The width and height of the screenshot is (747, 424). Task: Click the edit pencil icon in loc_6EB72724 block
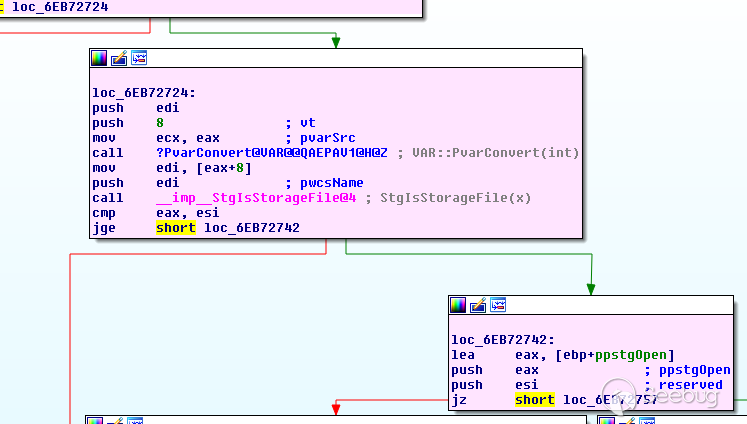[x=119, y=58]
